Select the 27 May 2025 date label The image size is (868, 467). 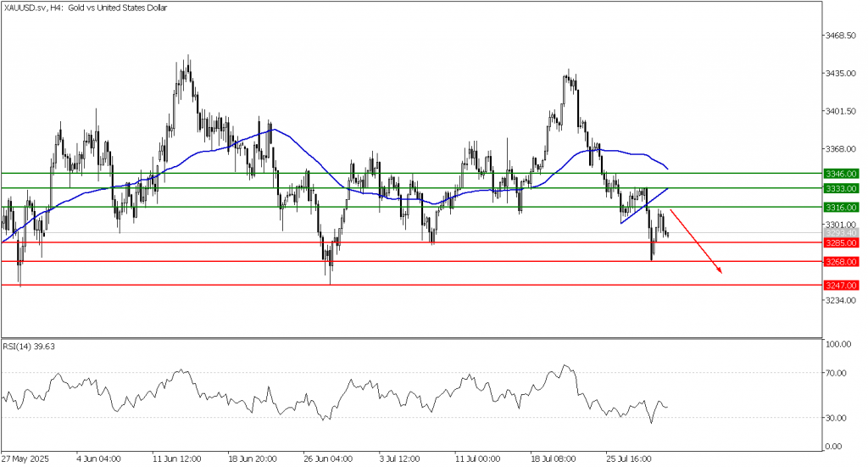(24, 459)
